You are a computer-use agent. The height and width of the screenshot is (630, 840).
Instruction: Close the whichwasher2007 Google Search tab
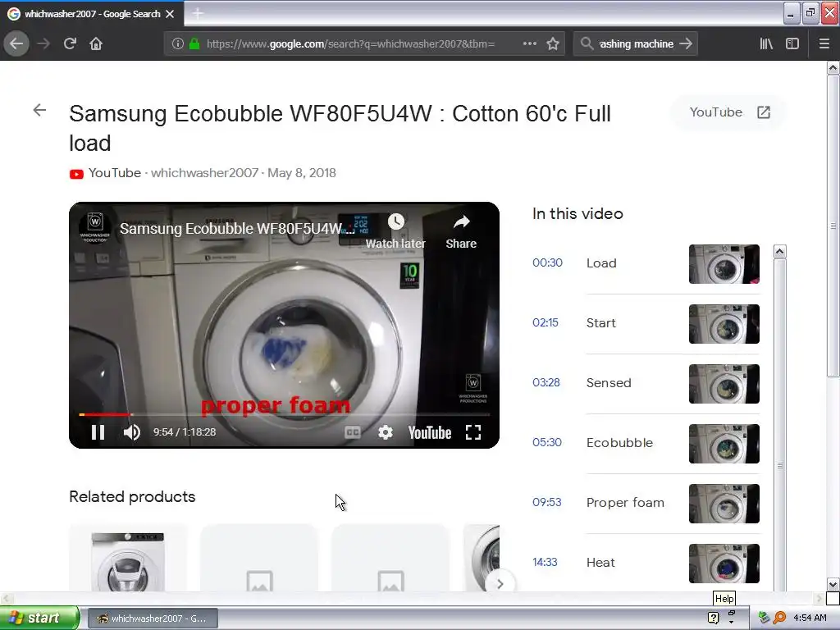pyautogui.click(x=170, y=14)
